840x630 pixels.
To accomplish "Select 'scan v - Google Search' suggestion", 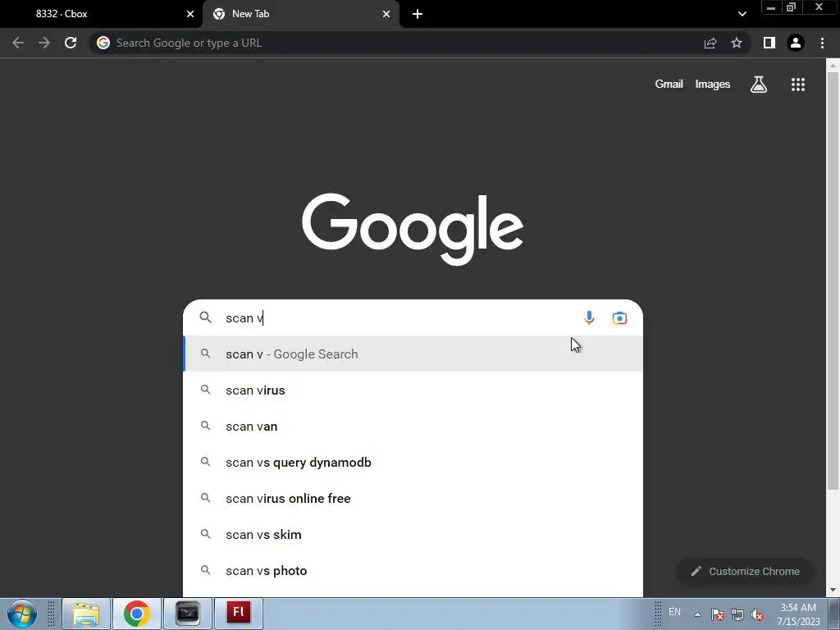I will (x=413, y=354).
